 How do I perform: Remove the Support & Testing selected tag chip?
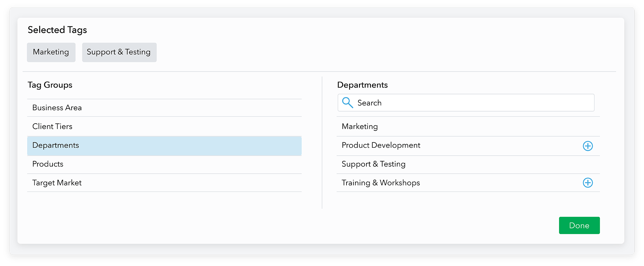click(119, 52)
